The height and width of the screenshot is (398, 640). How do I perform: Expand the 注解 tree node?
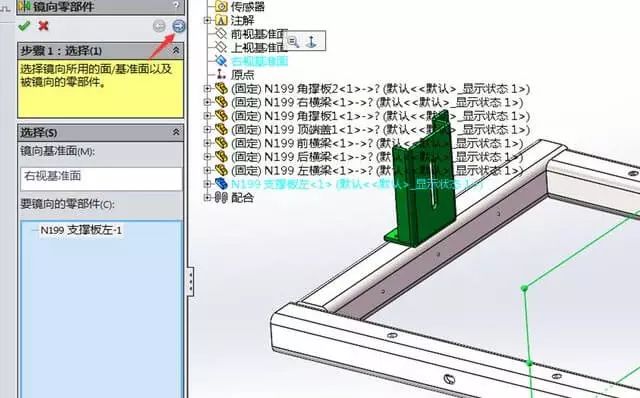point(207,20)
